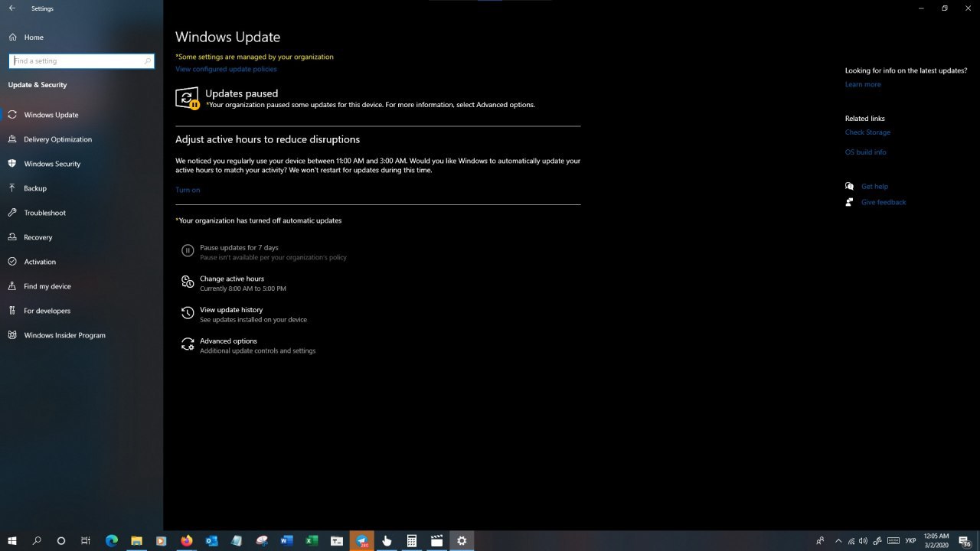Click the Troubleshoot wrench icon

coord(12,213)
